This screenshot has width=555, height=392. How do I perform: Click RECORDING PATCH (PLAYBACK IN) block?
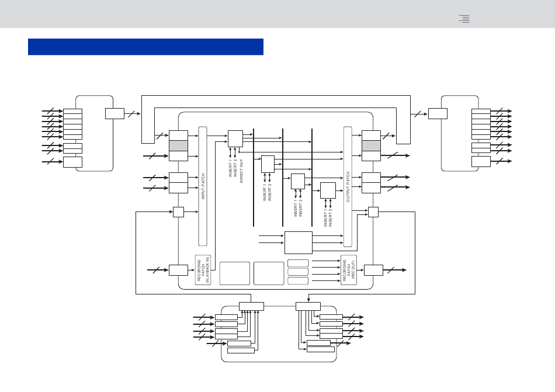[203, 270]
